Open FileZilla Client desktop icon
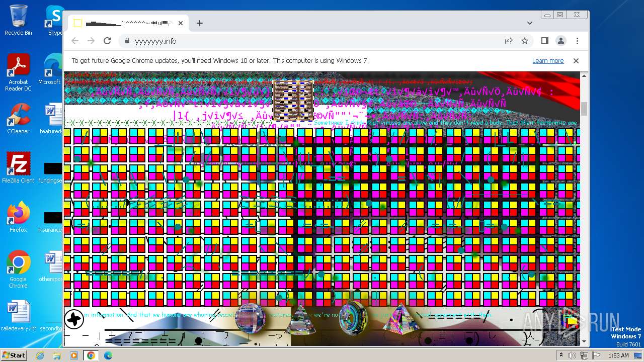Image resolution: width=644 pixels, height=362 pixels. 18,168
